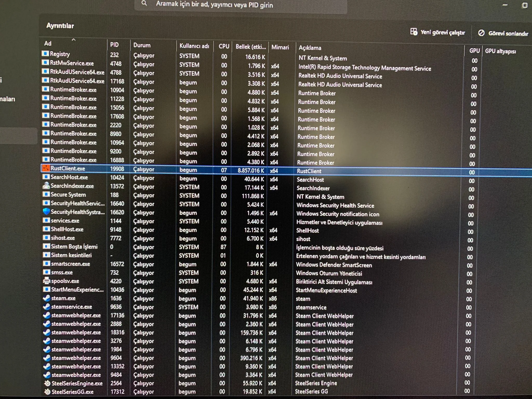Screen dimensions: 532x399
Task: Click the SearchIndexer.exe icon
Action: 46,186
